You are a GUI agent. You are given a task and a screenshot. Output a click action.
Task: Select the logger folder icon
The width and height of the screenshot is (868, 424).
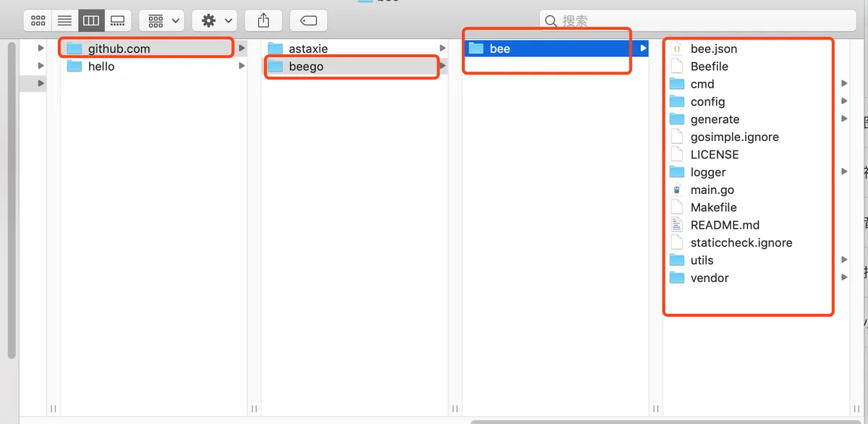click(677, 172)
